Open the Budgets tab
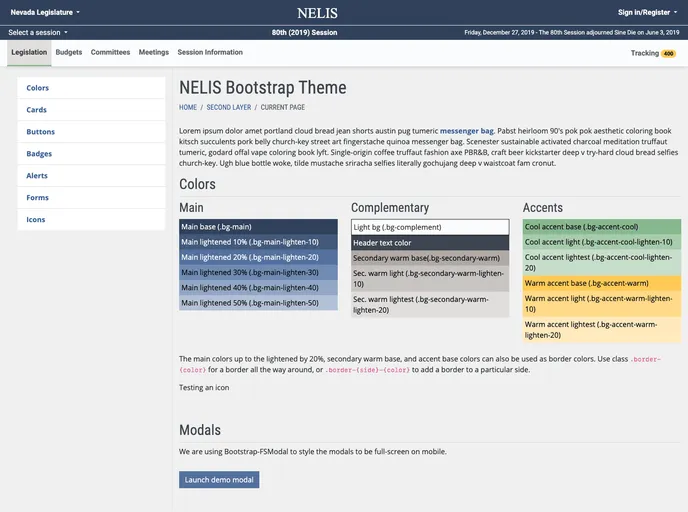The height and width of the screenshot is (512, 688). pos(69,52)
